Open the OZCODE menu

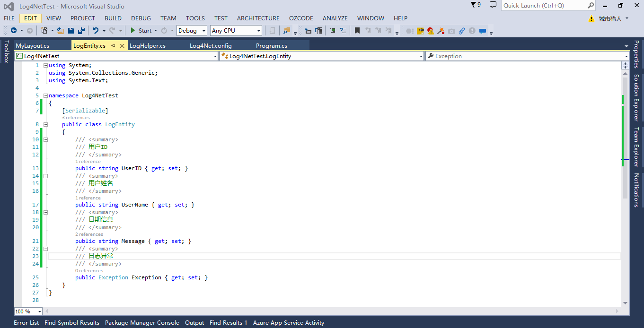click(x=301, y=18)
